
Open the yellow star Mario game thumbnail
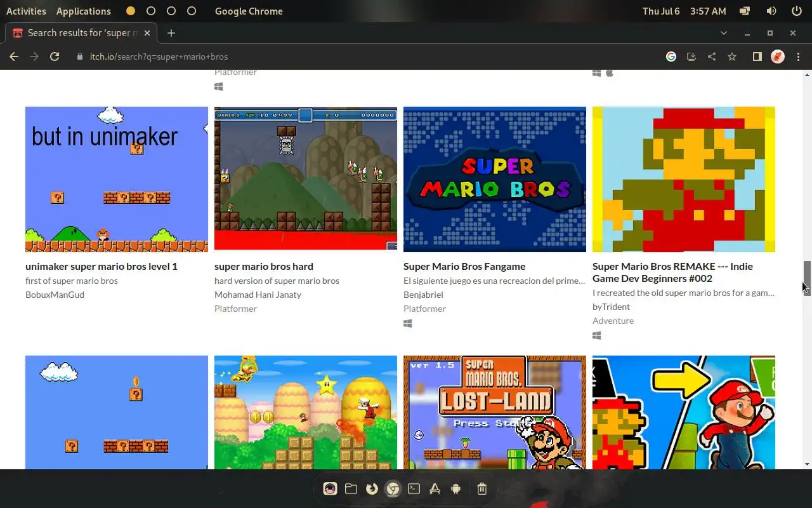(306, 412)
